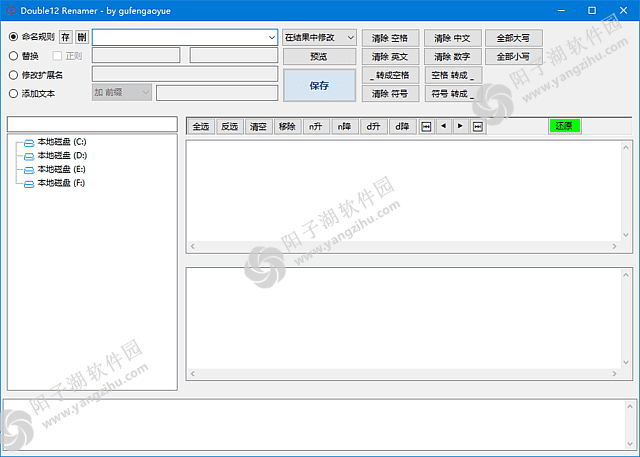This screenshot has height=457, width=640.
Task: Click the second 替换 replacement text field
Action: tap(234, 55)
